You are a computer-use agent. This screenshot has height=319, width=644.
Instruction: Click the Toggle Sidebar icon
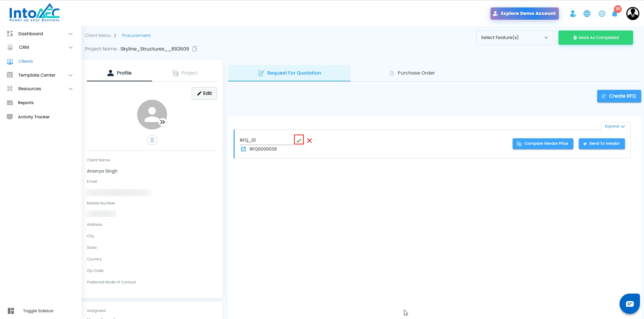pos(11,311)
